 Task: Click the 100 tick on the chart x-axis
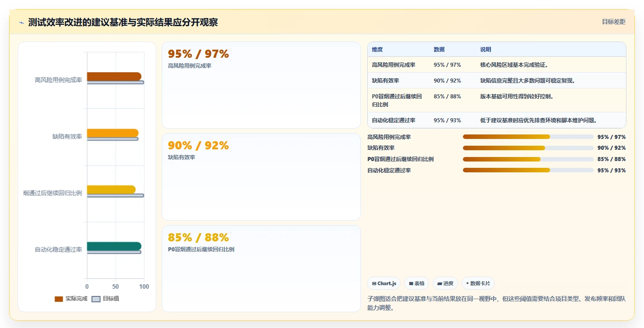point(144,286)
